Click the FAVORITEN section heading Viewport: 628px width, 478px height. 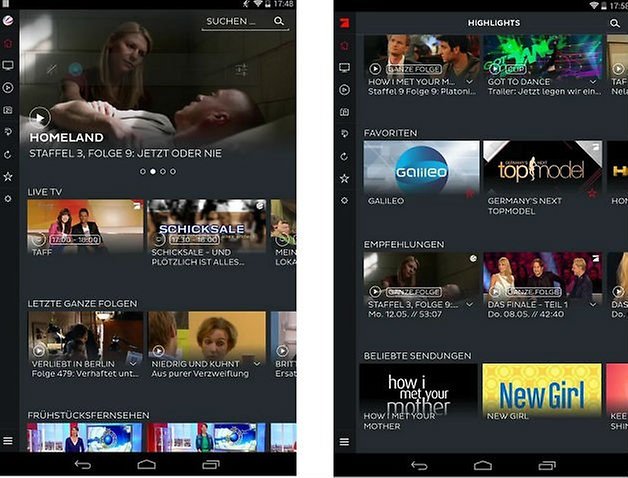[x=390, y=133]
